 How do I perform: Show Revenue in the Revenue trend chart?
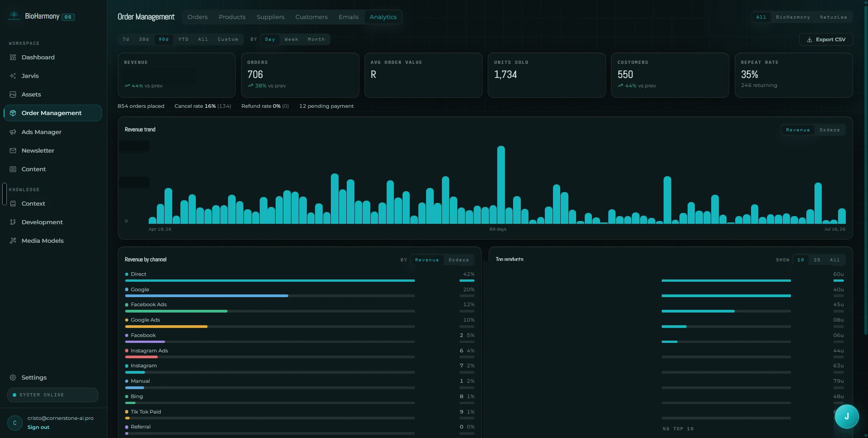[x=798, y=130]
